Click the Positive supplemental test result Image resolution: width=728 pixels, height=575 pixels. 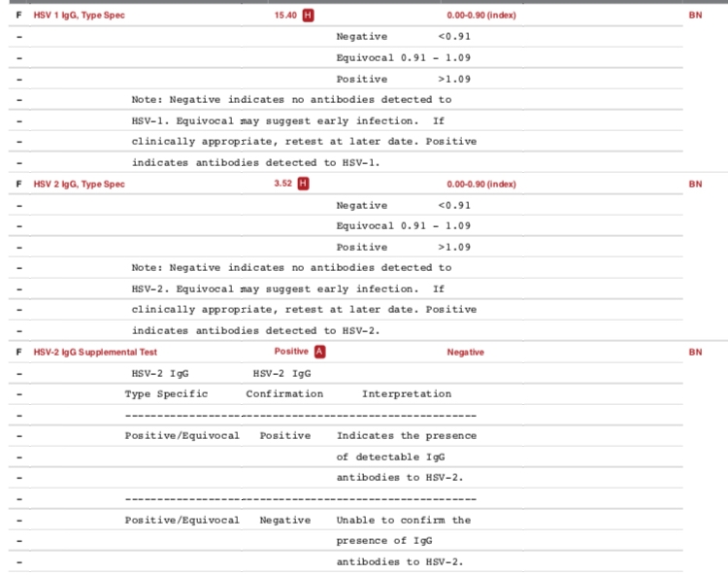click(291, 352)
